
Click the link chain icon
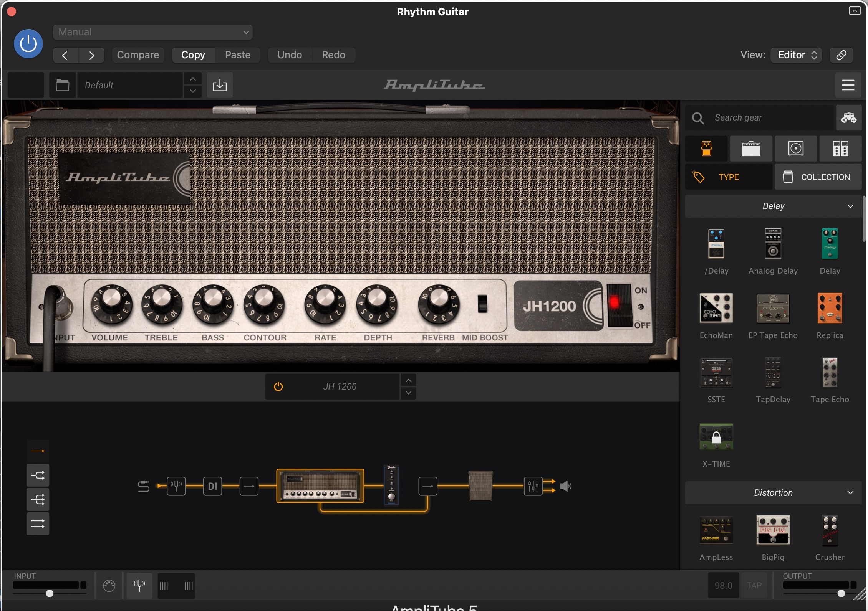(x=841, y=55)
